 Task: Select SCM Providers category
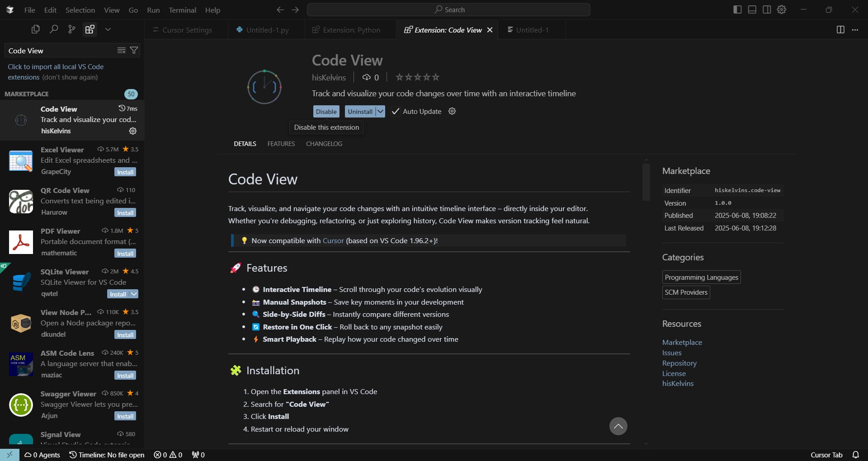click(686, 292)
